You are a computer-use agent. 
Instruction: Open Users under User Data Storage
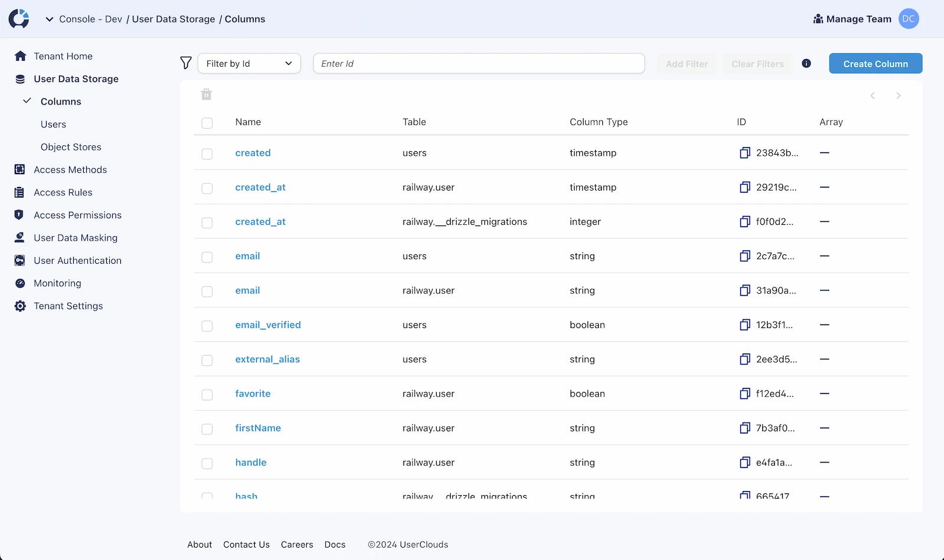(53, 125)
